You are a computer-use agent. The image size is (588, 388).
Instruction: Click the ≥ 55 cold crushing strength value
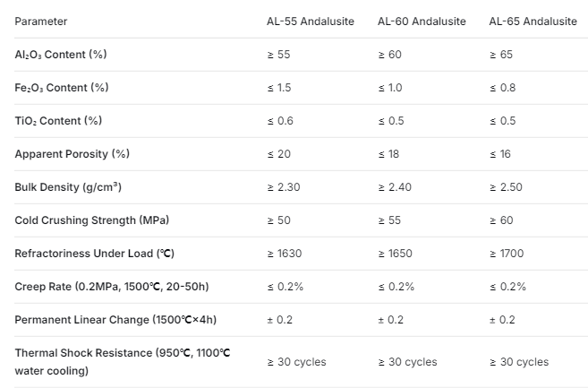point(389,220)
